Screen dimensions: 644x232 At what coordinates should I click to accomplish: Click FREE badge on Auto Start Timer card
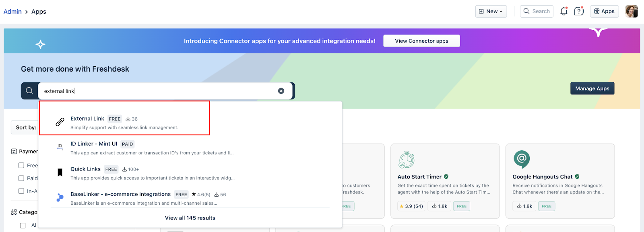[x=462, y=206]
